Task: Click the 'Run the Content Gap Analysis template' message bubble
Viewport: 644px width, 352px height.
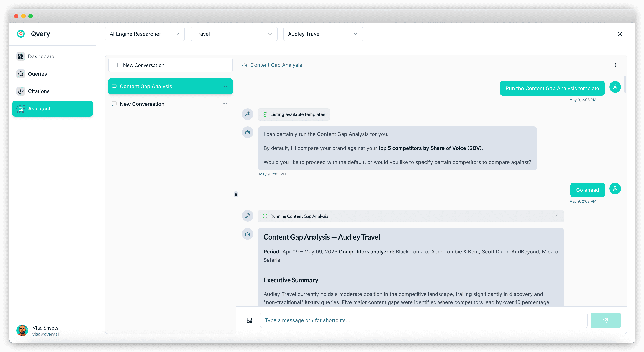Action: (x=552, y=88)
